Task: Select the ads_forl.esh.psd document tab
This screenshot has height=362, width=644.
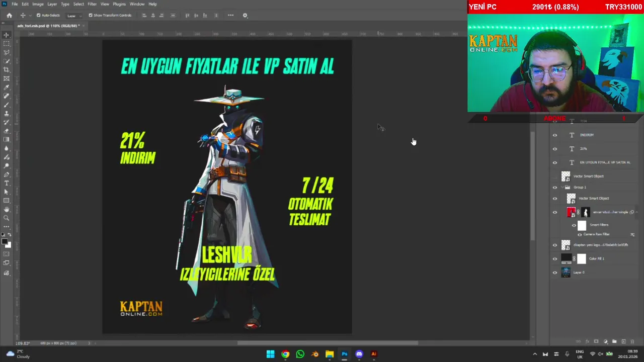Action: click(x=49, y=26)
